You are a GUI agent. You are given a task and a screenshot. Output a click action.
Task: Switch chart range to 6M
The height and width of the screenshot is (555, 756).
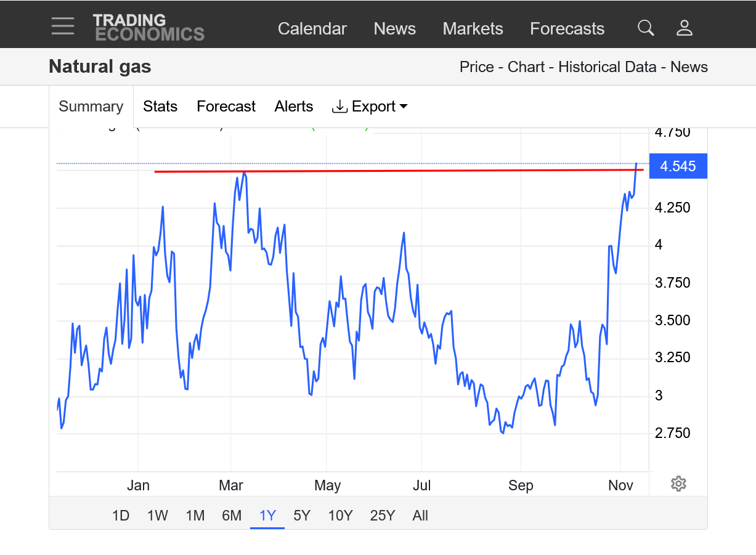click(x=232, y=516)
